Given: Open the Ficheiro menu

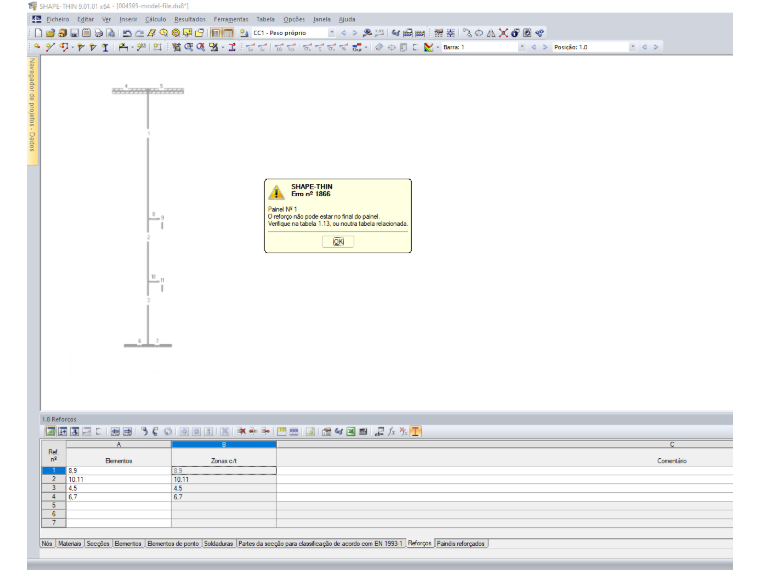Looking at the screenshot, I should coord(58,19).
